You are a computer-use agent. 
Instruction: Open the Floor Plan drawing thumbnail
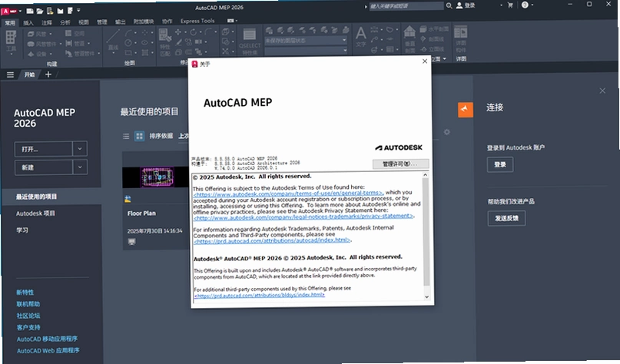point(157,177)
